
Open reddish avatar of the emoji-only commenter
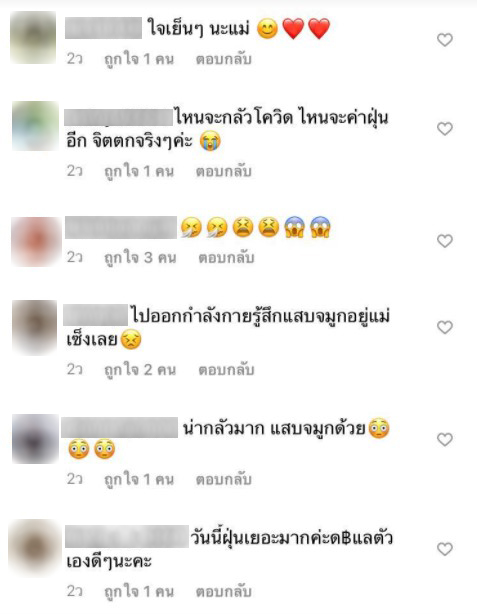[x=36, y=242]
